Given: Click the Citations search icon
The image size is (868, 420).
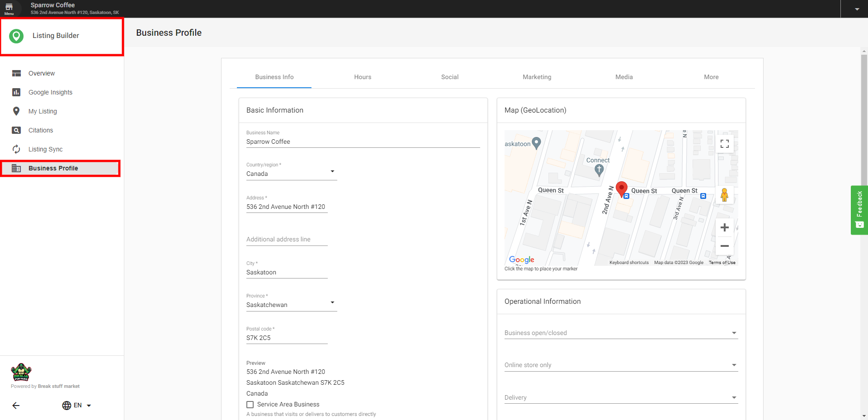Looking at the screenshot, I should coord(16,130).
